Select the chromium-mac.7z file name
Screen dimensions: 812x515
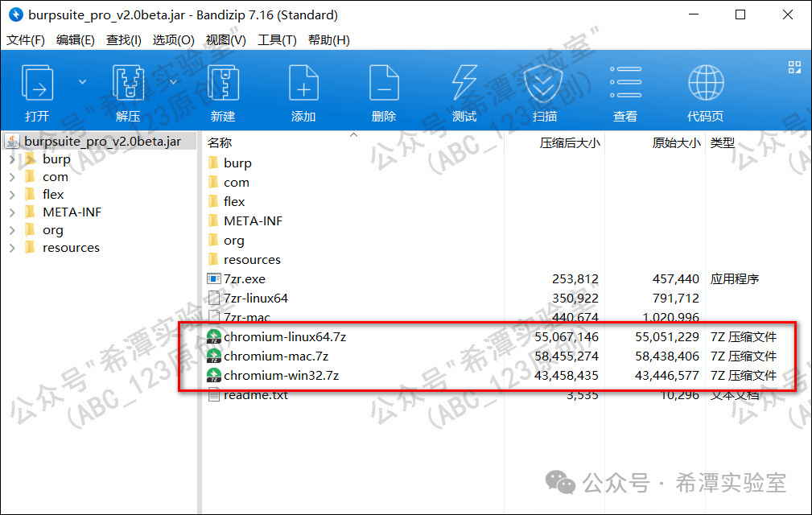276,356
